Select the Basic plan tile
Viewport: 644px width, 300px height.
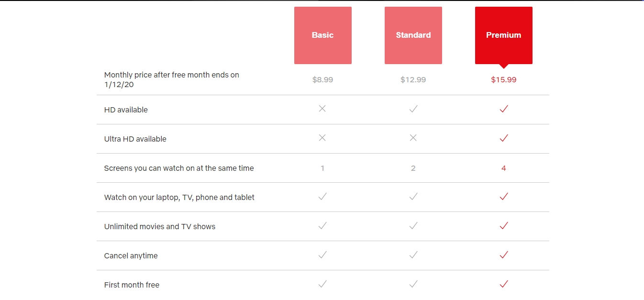pos(322,35)
